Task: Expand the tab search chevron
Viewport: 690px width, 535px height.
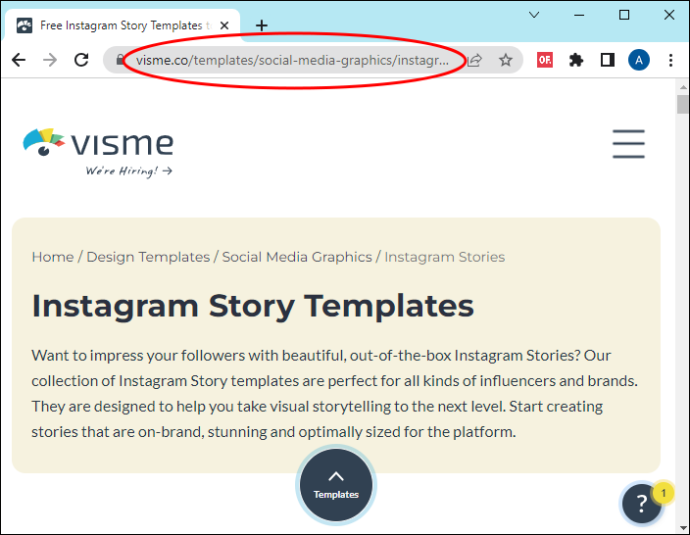Action: click(x=534, y=15)
